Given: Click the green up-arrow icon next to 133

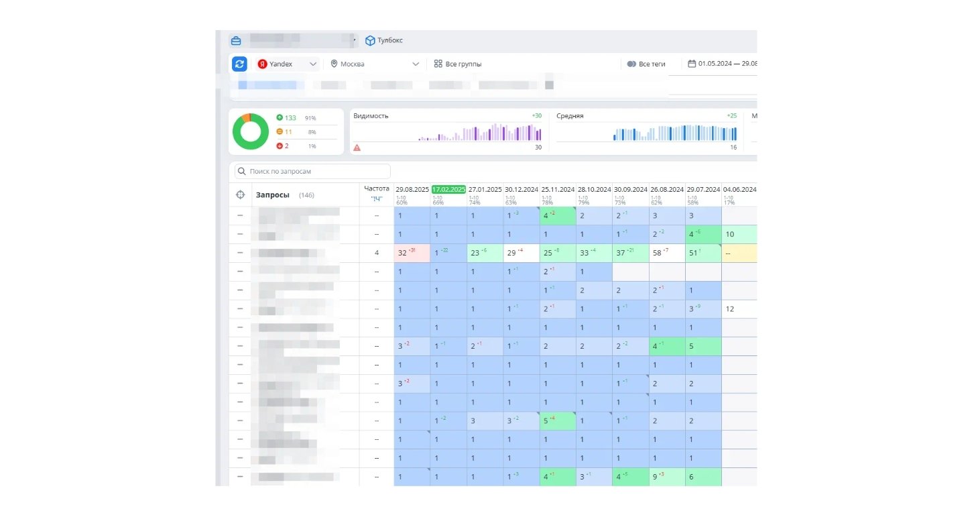Looking at the screenshot, I should [280, 118].
